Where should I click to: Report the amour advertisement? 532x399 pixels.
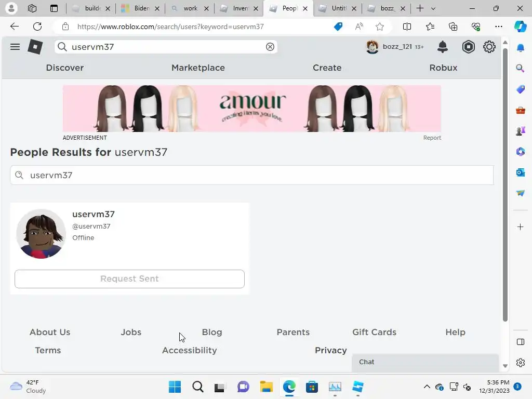(x=432, y=138)
